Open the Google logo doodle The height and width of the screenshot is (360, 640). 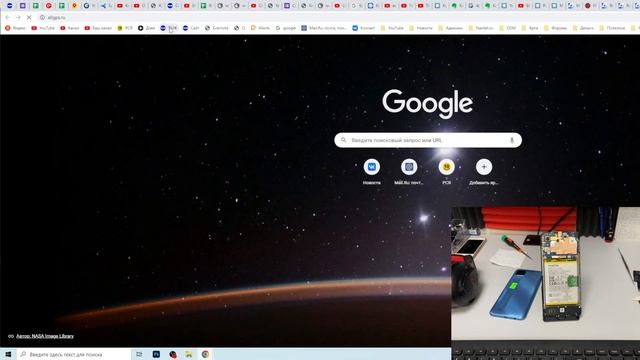(x=427, y=104)
